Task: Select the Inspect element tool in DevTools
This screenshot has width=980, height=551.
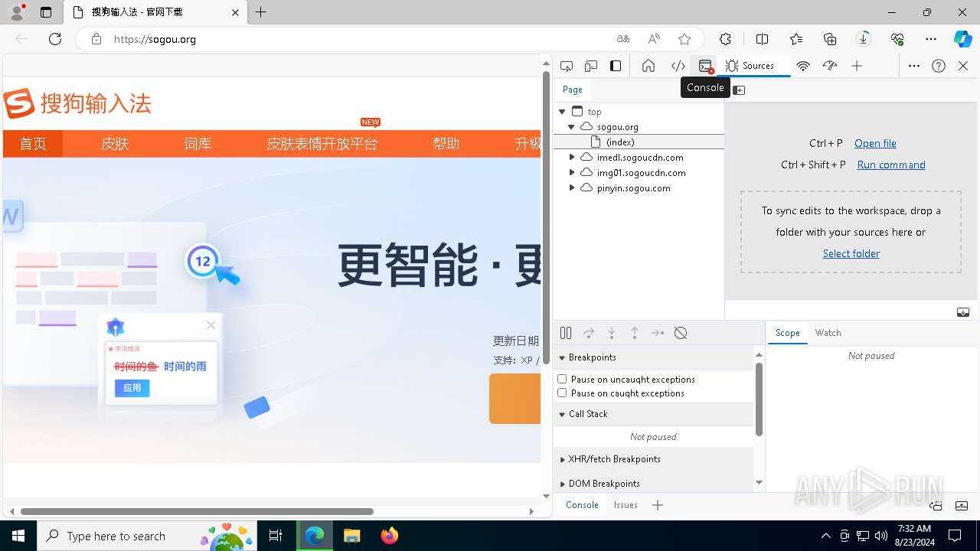Action: (567, 66)
